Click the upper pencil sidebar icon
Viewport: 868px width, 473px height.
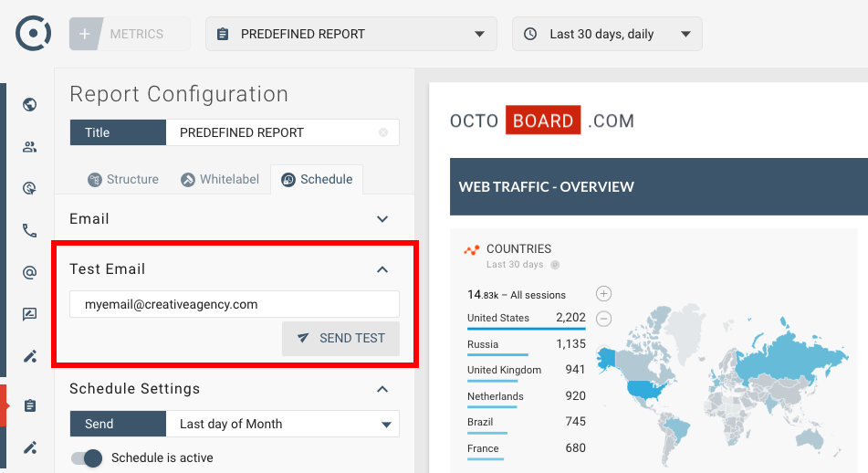[30, 357]
